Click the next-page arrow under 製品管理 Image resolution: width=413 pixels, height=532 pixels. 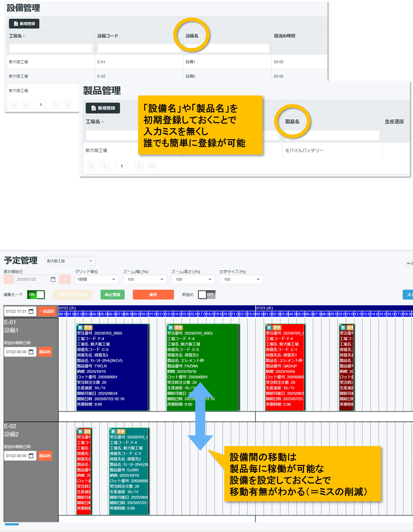click(x=139, y=166)
